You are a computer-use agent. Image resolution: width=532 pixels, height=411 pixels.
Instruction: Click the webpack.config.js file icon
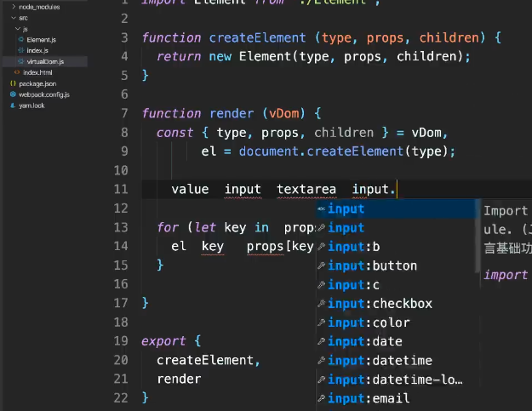(x=13, y=94)
